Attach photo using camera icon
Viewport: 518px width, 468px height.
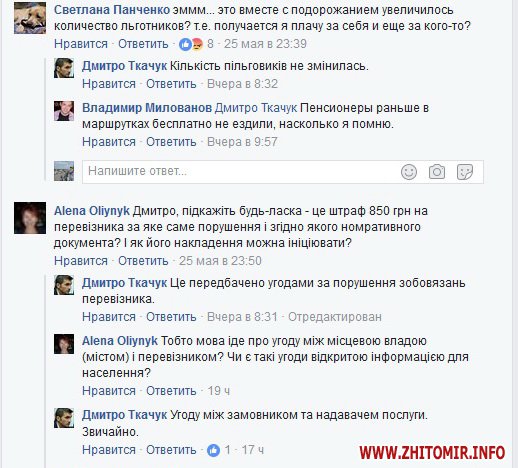[x=437, y=172]
